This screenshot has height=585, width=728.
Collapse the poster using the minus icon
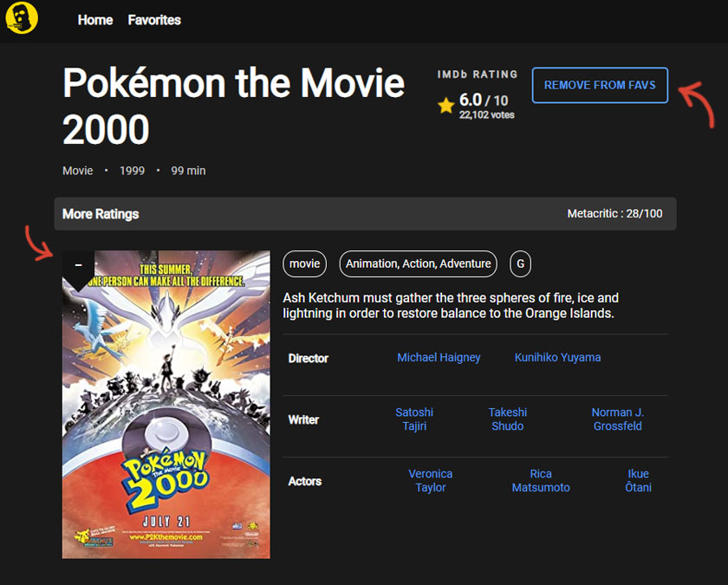[x=78, y=262]
